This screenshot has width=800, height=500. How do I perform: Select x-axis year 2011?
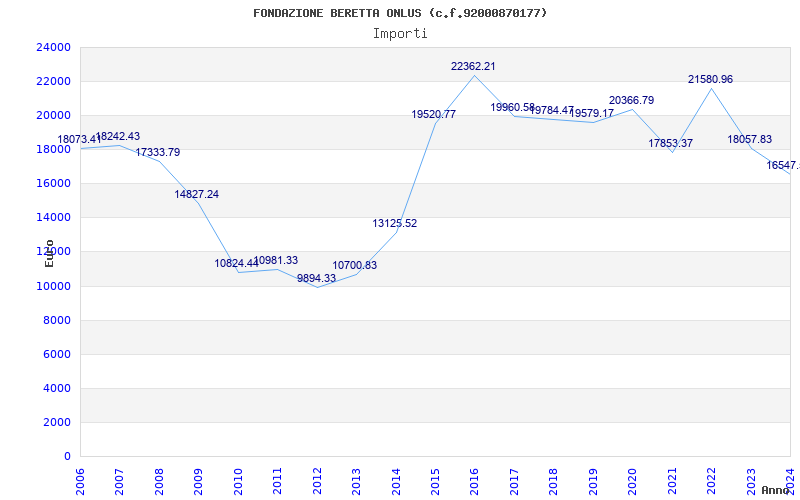[x=278, y=482]
